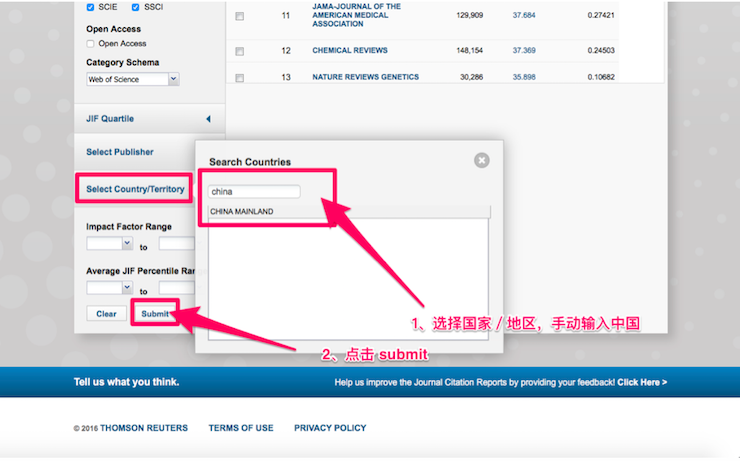This screenshot has height=461, width=740.
Task: Click the Submit button
Action: coord(155,313)
